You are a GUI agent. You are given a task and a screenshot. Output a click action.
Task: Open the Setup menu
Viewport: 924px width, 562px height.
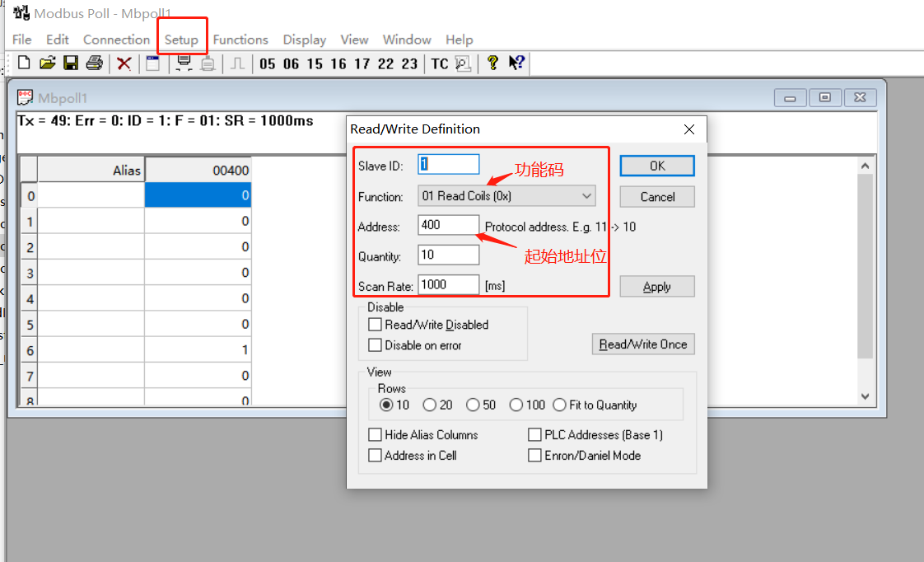(x=181, y=40)
